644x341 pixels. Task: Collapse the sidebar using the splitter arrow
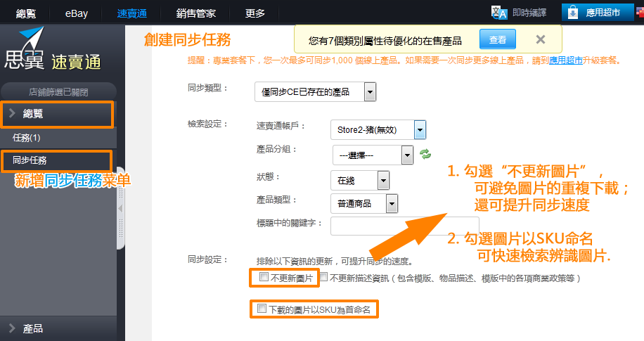click(120, 208)
